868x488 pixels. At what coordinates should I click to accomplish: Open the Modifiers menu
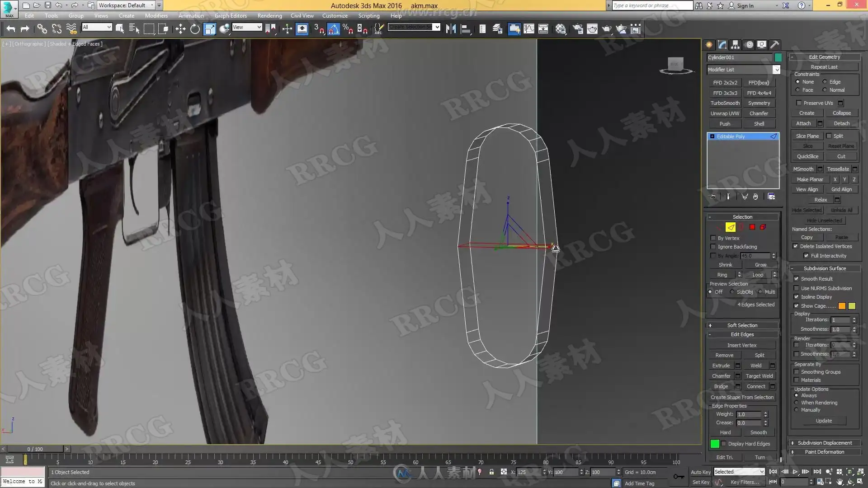[x=156, y=15]
